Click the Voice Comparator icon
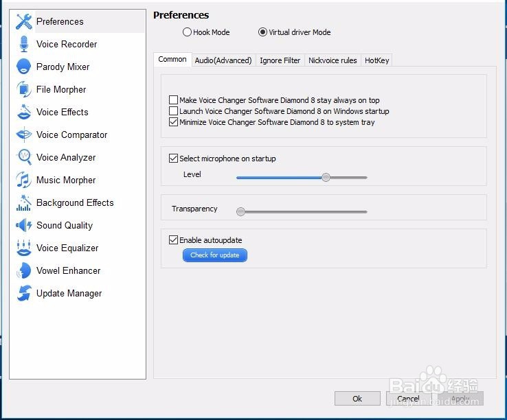 [24, 135]
